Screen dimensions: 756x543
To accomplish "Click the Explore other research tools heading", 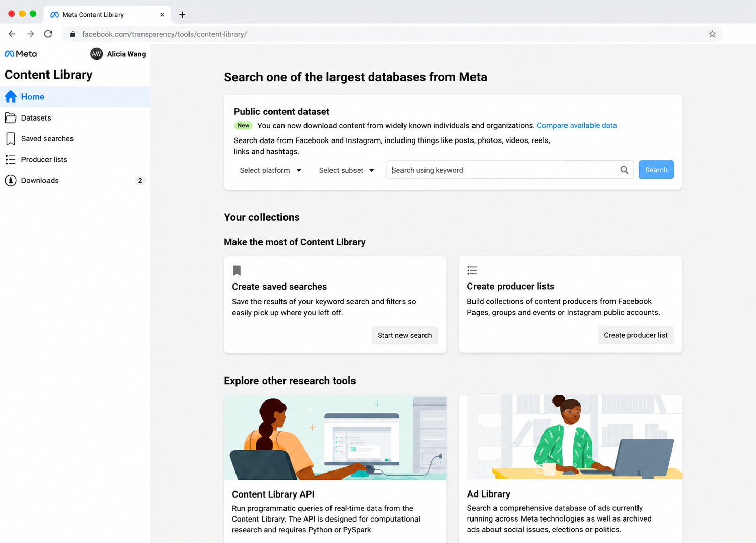I will pyautogui.click(x=290, y=381).
